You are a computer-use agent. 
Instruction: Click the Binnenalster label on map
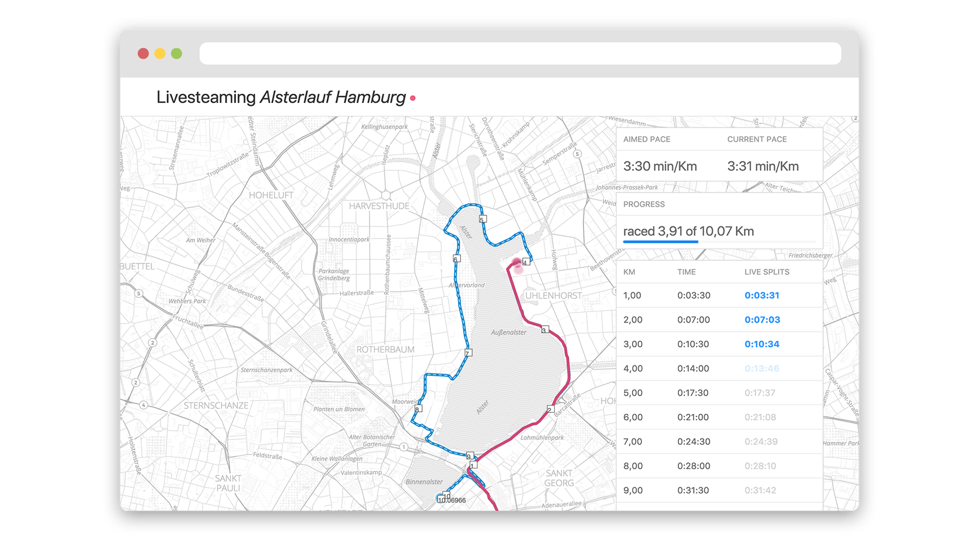424,482
